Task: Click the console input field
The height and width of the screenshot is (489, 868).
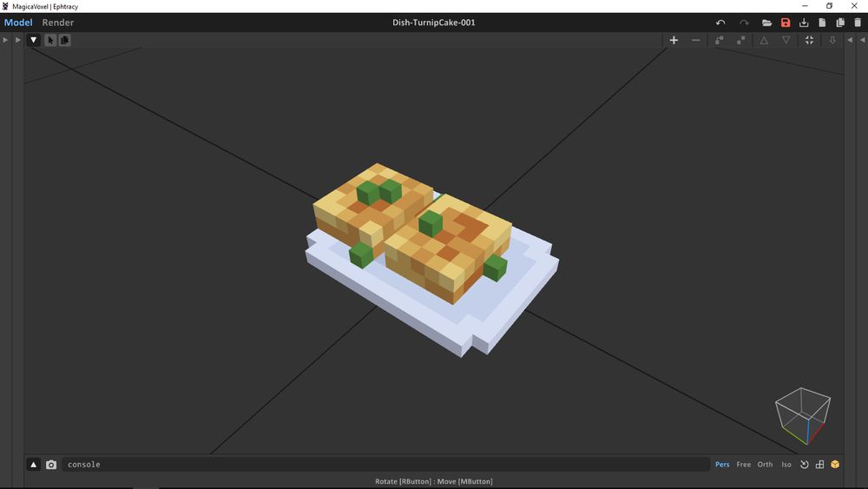Action: pos(385,465)
